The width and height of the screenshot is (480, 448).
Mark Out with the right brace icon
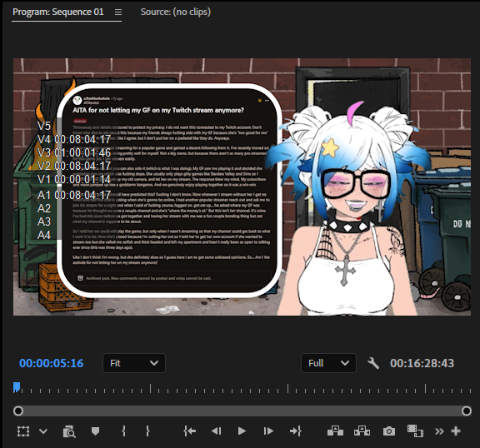click(x=147, y=431)
